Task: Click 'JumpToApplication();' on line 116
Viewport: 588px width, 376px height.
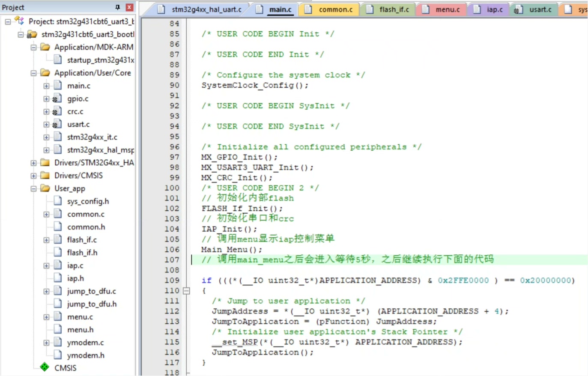Action: click(263, 352)
